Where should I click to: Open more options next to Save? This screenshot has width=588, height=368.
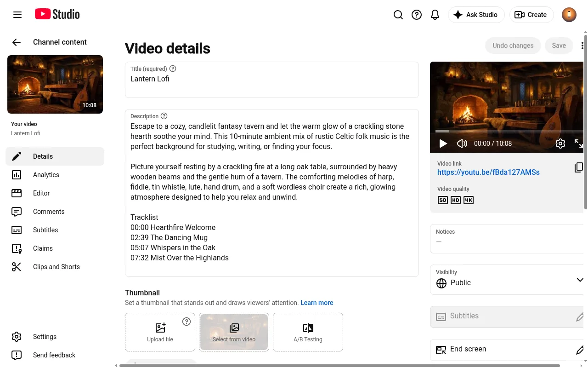(582, 46)
